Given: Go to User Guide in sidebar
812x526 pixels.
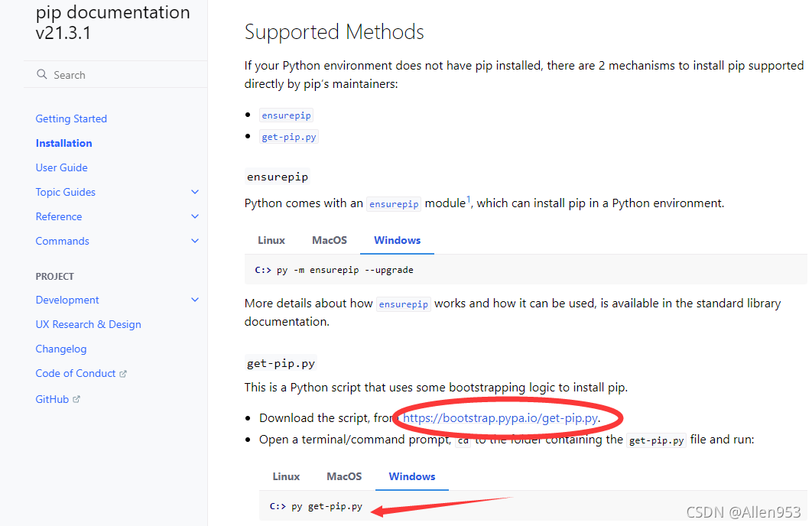Looking at the screenshot, I should pos(62,167).
